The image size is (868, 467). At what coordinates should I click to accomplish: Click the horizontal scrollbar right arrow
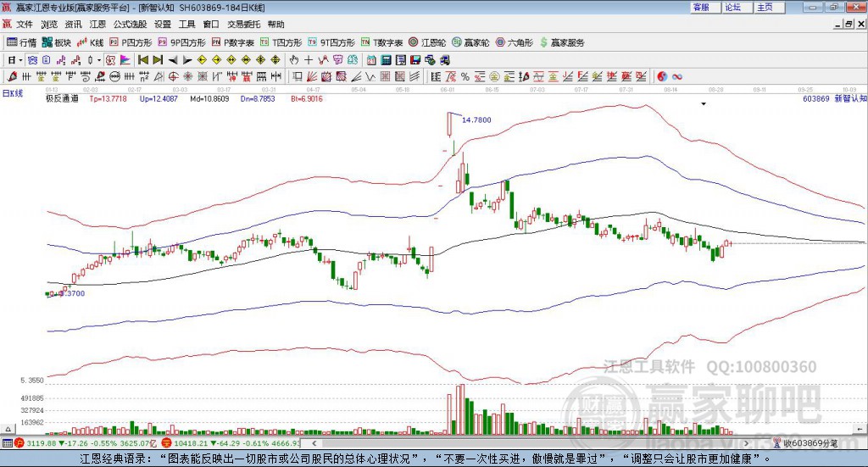coord(746,443)
